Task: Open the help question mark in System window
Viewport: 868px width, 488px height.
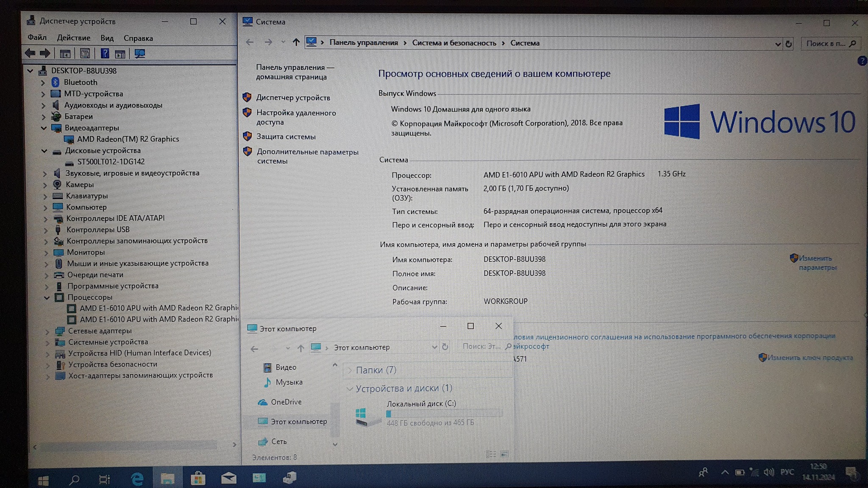Action: tap(862, 61)
